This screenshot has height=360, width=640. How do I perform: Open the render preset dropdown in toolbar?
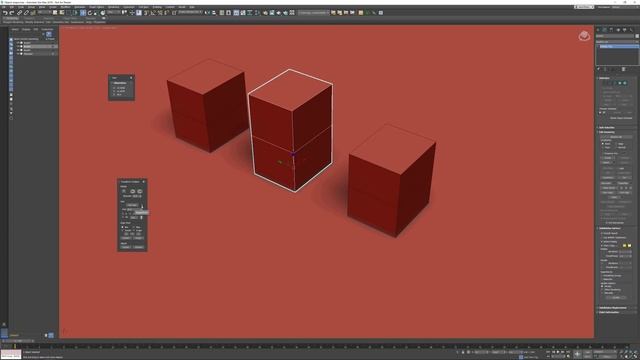313,13
